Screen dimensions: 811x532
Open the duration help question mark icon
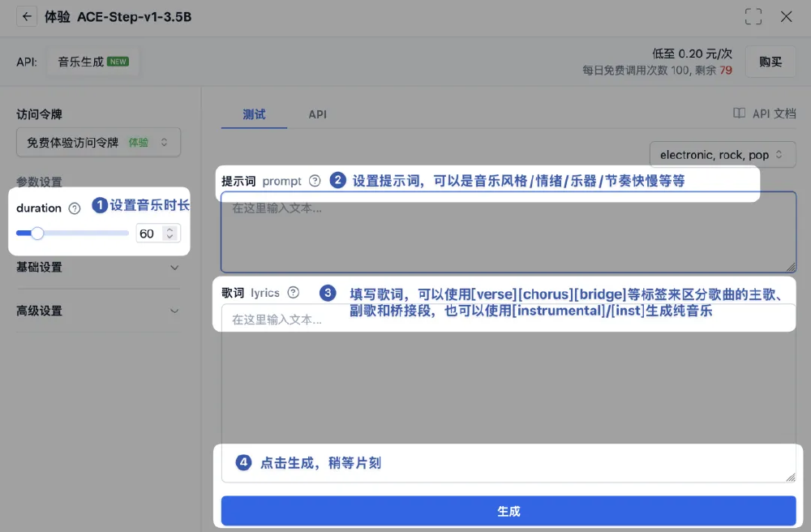(x=73, y=208)
